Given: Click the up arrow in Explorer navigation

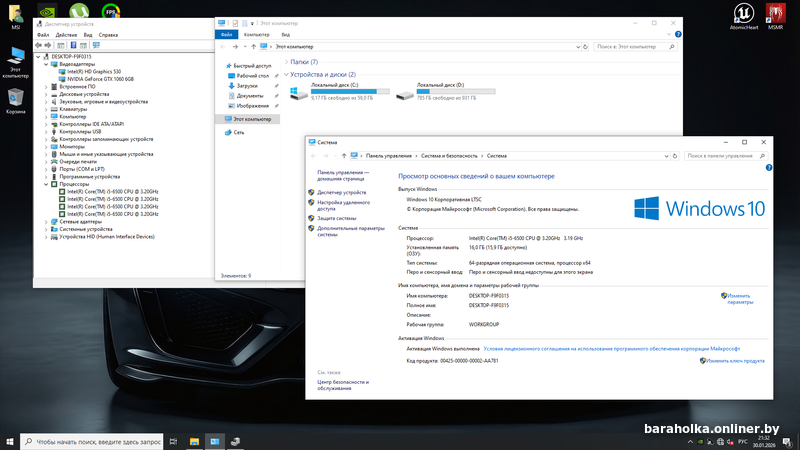Looking at the screenshot, I should (x=251, y=46).
